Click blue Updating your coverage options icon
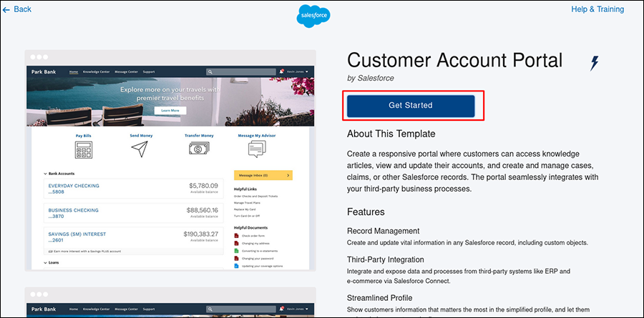Viewport: 644px width, 318px height. tap(236, 266)
